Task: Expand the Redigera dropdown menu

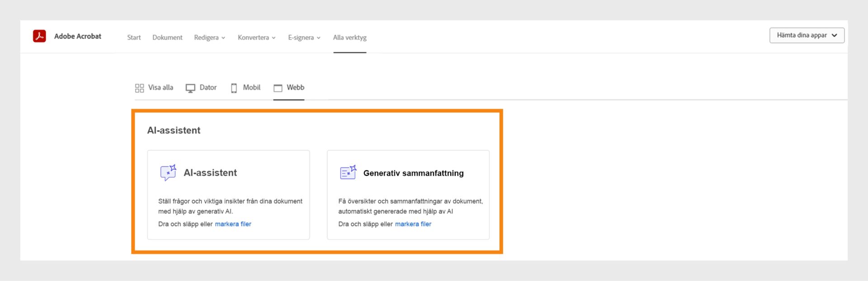Action: click(209, 38)
